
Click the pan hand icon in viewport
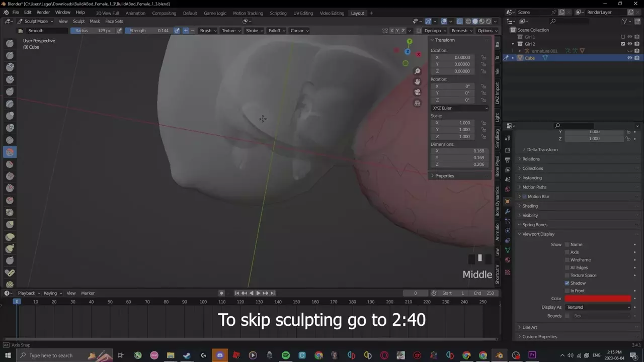(417, 82)
